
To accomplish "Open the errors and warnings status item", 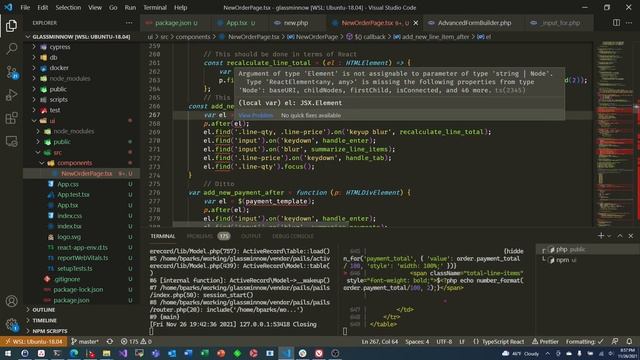I will 136,341.
